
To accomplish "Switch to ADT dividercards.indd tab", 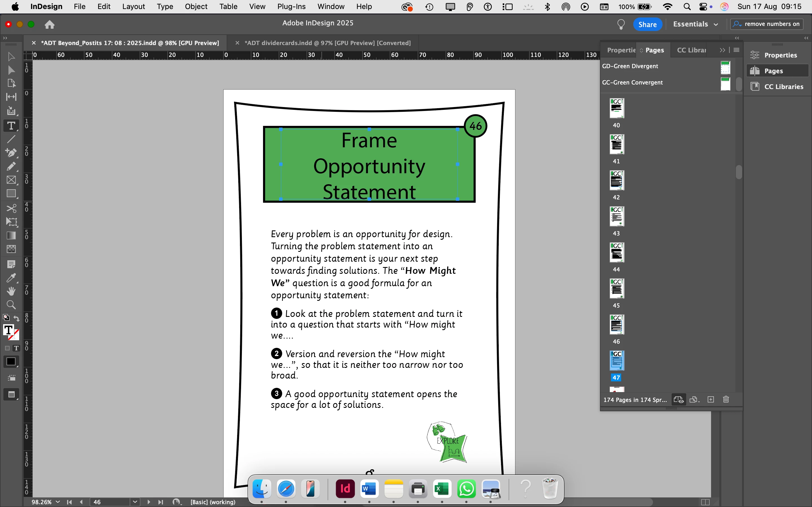I will [327, 43].
